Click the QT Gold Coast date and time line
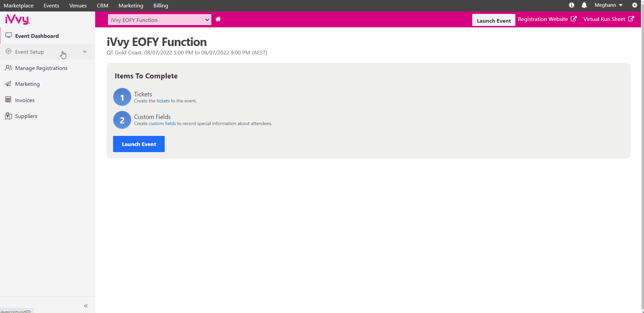The image size is (644, 313). (187, 53)
